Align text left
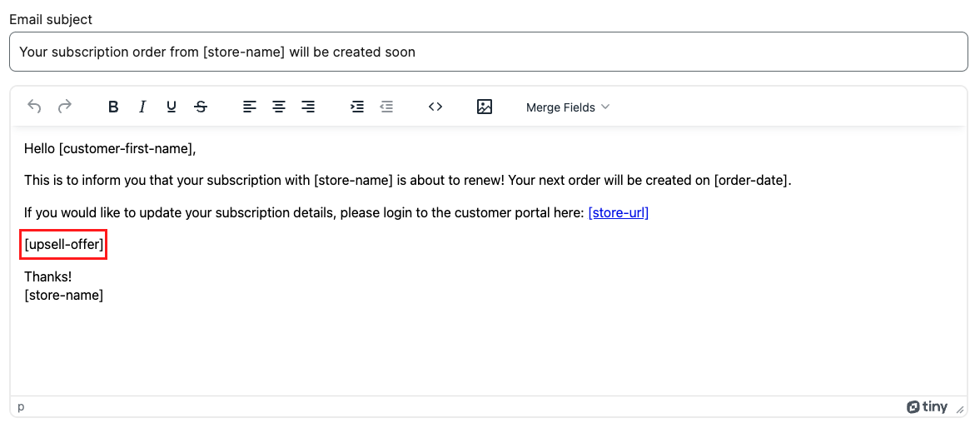The width and height of the screenshot is (980, 428). tap(250, 107)
